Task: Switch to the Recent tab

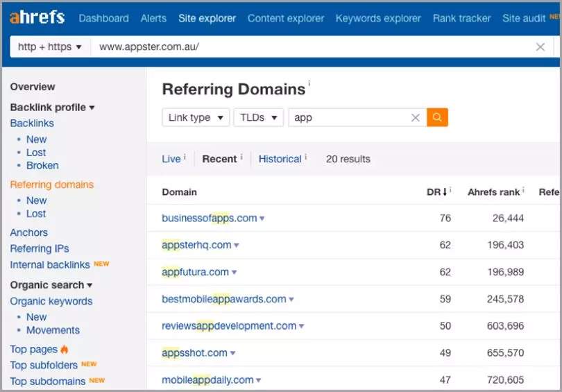Action: click(219, 159)
